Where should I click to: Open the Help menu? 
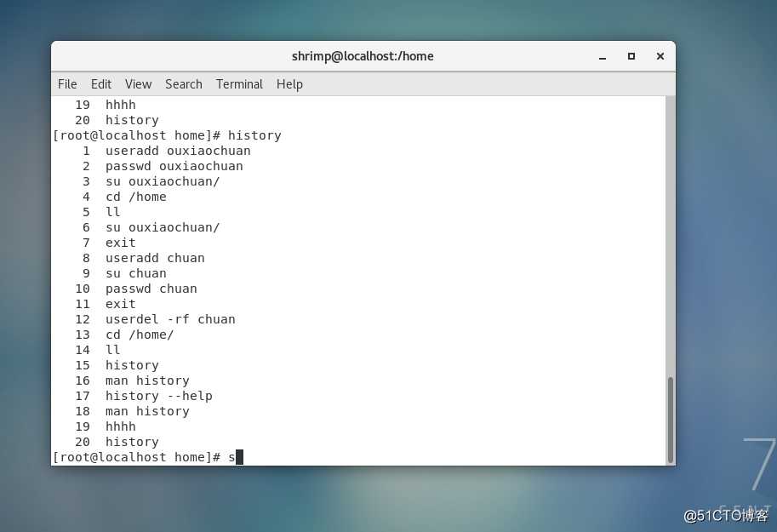click(289, 84)
